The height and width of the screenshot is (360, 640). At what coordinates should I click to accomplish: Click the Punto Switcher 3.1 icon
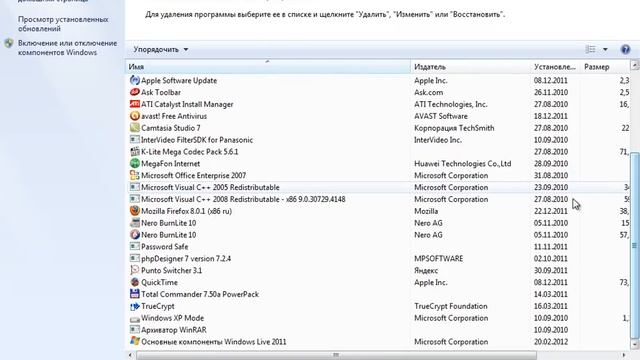coord(134,270)
